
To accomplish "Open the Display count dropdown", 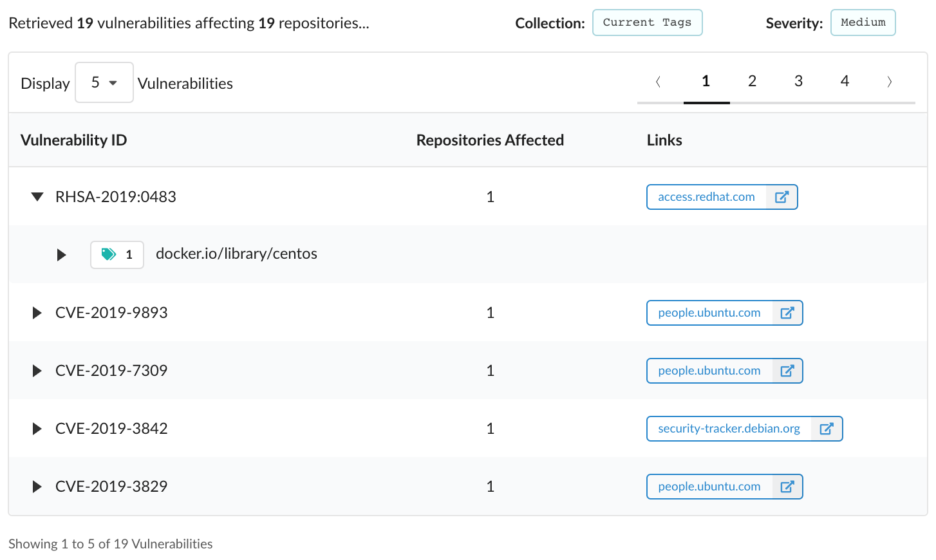I will pos(104,82).
